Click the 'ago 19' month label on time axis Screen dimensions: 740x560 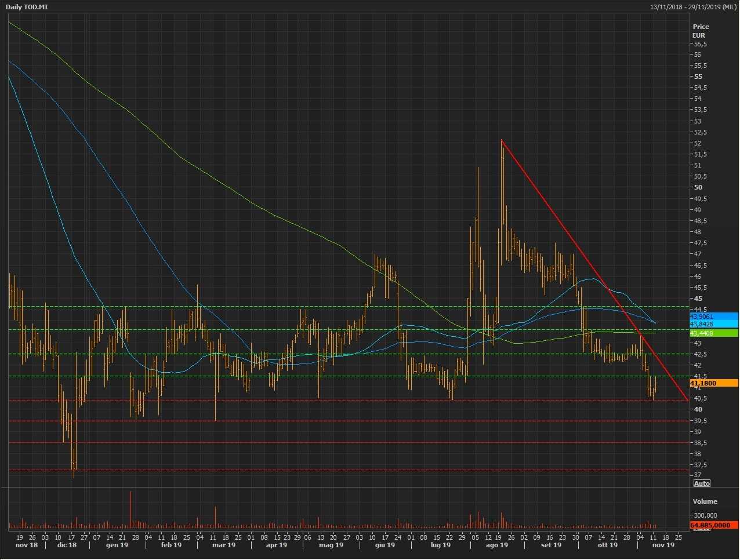click(496, 545)
